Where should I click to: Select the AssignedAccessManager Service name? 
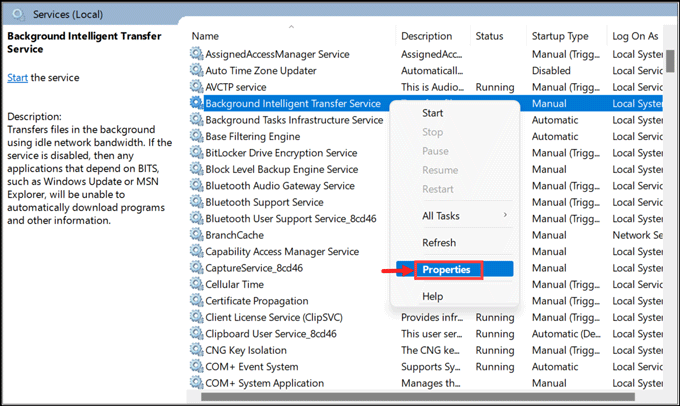(x=277, y=54)
